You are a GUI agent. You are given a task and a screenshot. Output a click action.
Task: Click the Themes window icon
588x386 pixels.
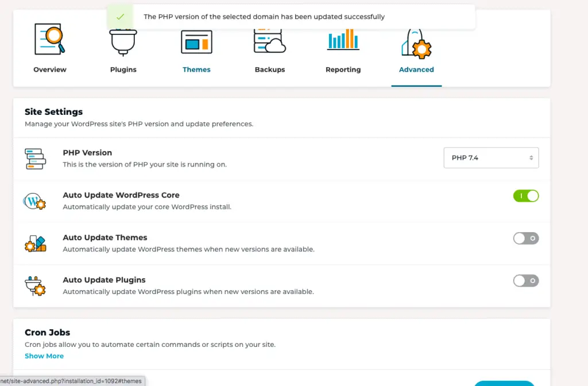tap(196, 42)
